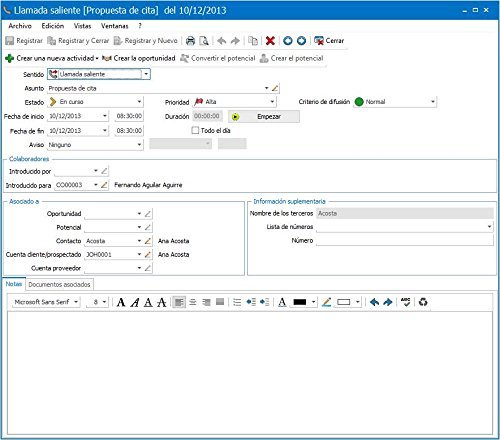The height and width of the screenshot is (440, 500).
Task: Expand Introducido por dropdown
Action: [x=96, y=171]
